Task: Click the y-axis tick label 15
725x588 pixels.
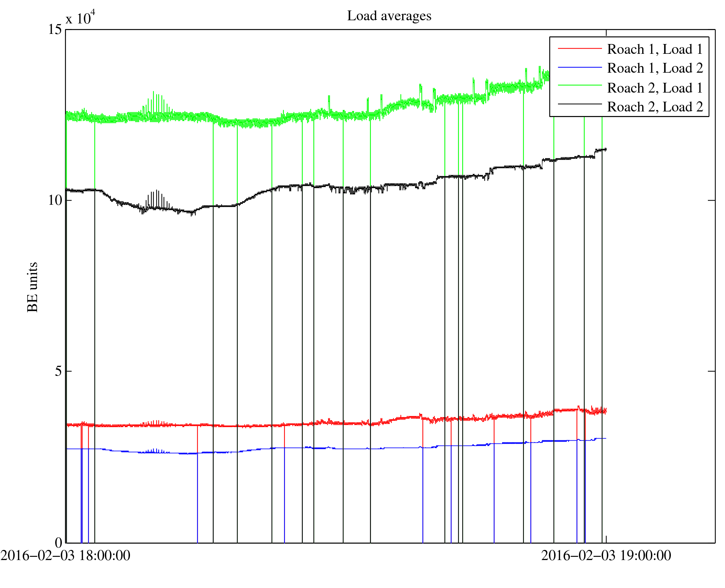Action: [55, 29]
